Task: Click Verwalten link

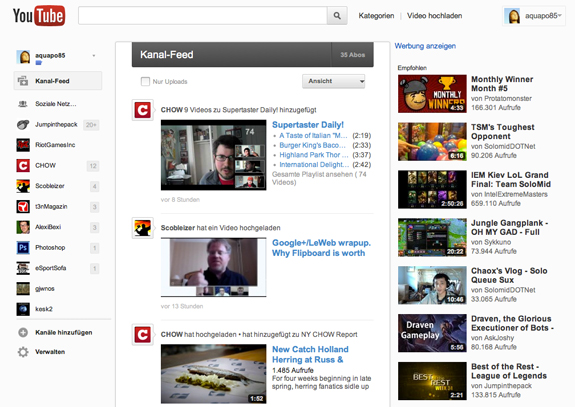Action: pos(50,352)
